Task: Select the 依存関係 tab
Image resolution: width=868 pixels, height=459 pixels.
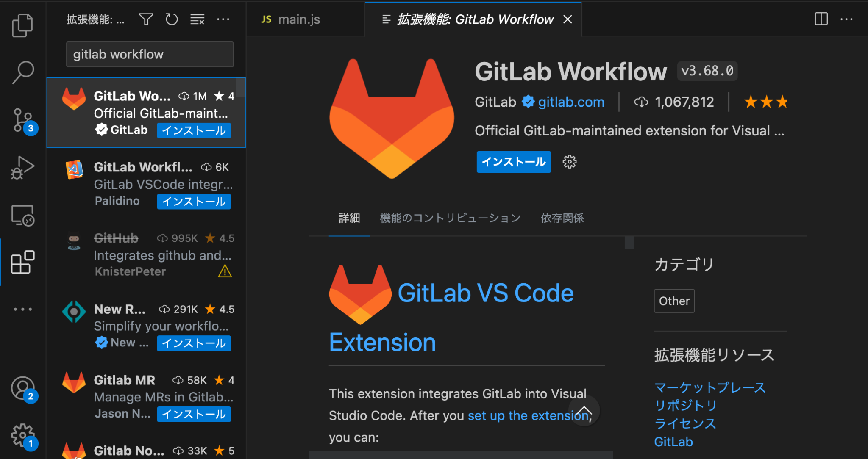Action: click(562, 218)
